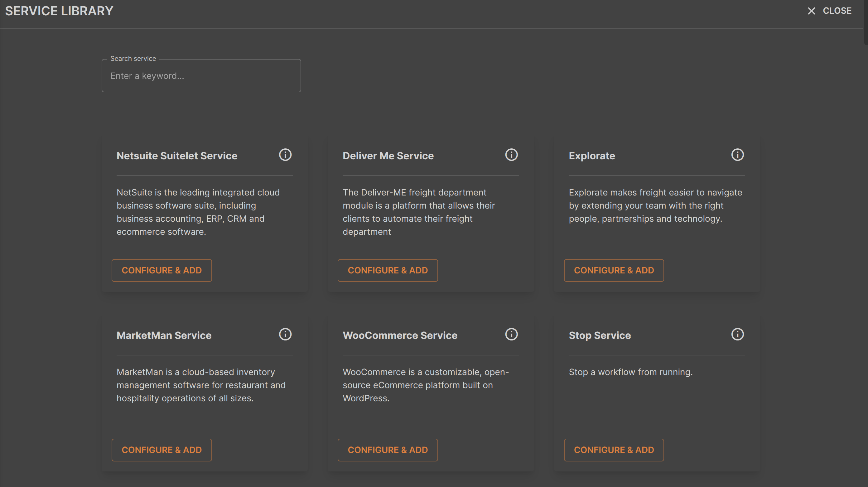The width and height of the screenshot is (868, 487).
Task: Configure and add WooCommerce Service
Action: click(x=388, y=450)
